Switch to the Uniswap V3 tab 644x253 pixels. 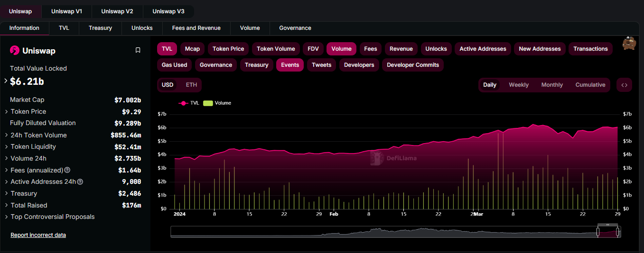168,11
